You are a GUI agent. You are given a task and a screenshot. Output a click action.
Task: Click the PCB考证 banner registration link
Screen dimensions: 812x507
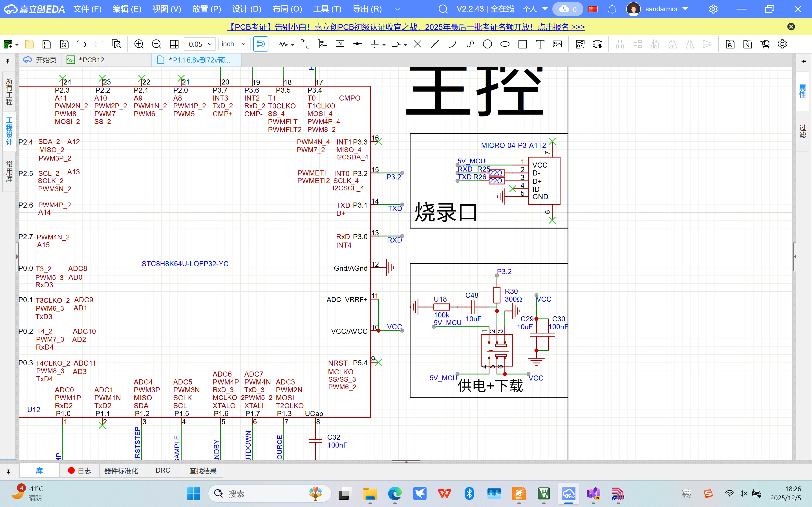pyautogui.click(x=406, y=26)
